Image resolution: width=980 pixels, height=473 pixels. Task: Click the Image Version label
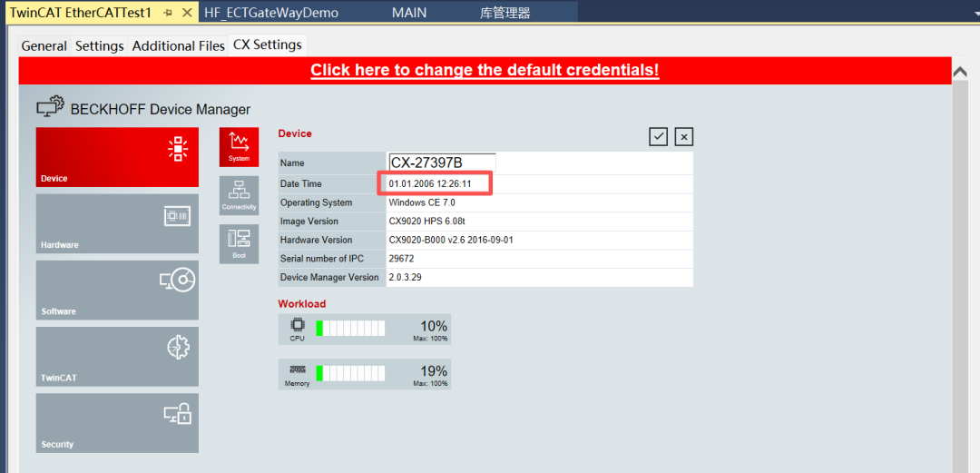point(309,222)
